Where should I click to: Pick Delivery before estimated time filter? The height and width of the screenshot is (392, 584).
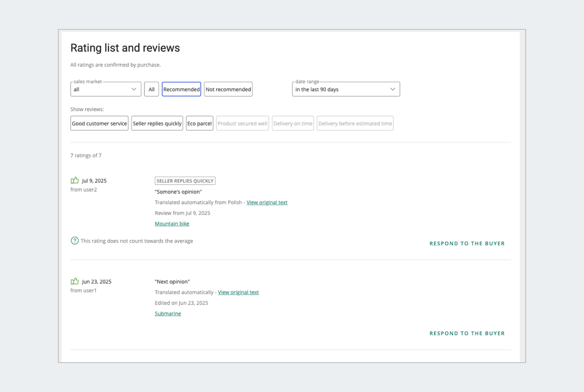[x=355, y=124]
